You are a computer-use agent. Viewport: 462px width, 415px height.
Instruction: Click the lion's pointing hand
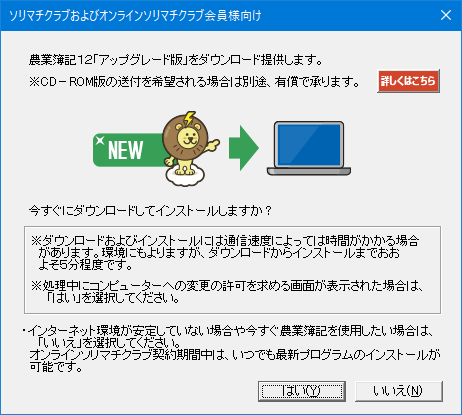tap(213, 145)
